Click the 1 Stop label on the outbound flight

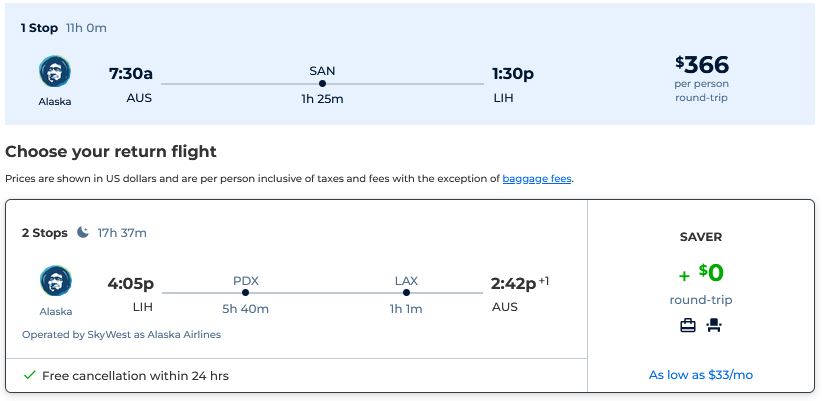coord(39,28)
